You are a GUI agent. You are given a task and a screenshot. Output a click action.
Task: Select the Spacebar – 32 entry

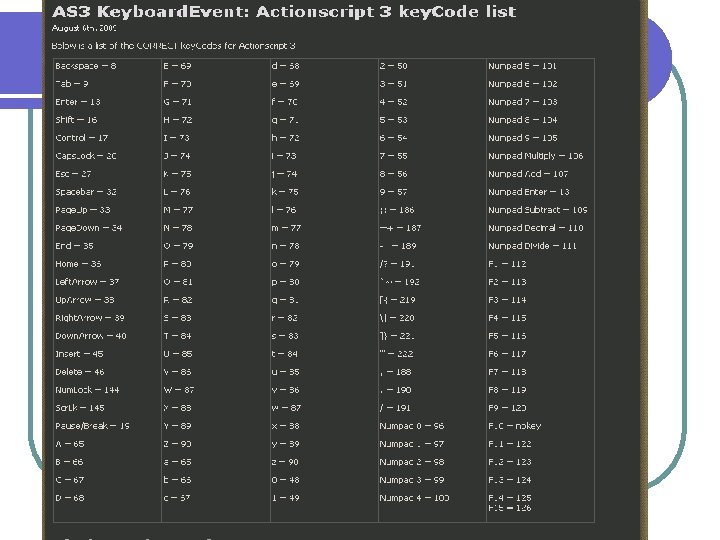86,192
